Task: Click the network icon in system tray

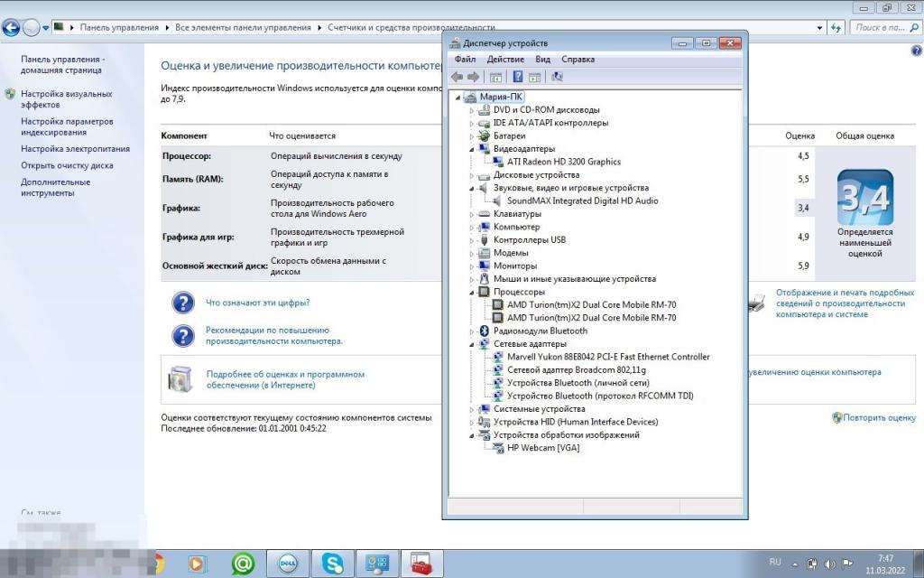Action: pos(812,564)
